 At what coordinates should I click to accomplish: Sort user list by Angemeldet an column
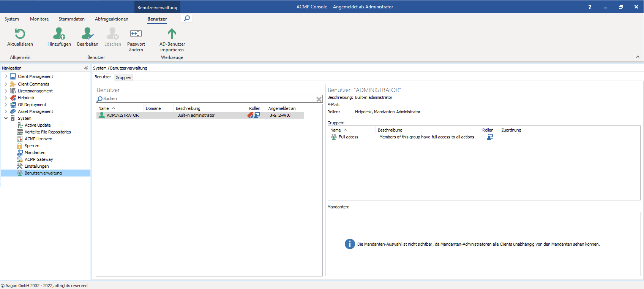click(x=285, y=108)
